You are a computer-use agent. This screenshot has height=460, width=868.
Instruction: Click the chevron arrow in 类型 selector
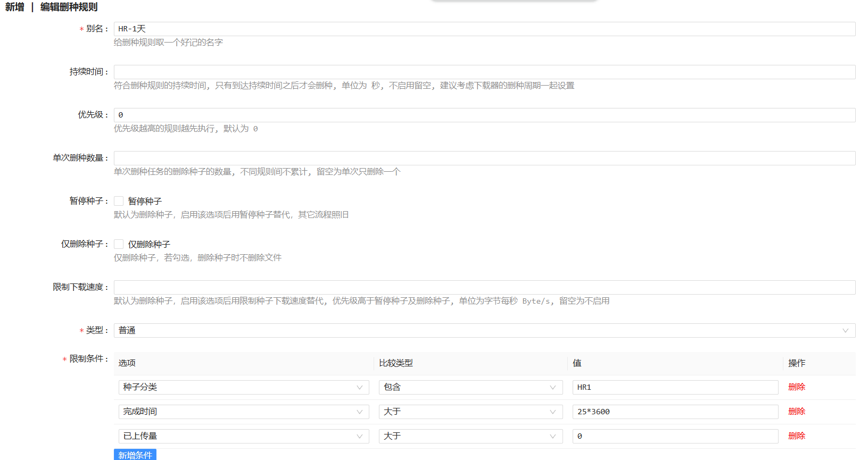pyautogui.click(x=845, y=330)
